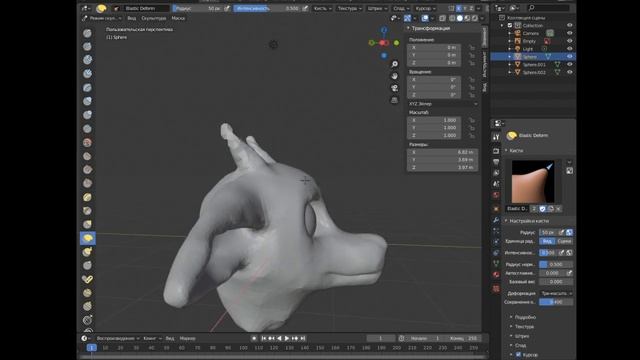Switch perspective/orthographic grid icon
This screenshot has width=640, height=360.
394,100
